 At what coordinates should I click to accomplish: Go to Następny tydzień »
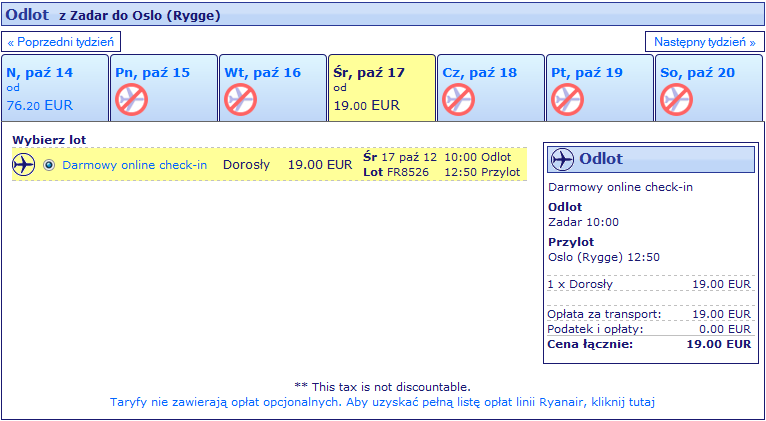click(705, 42)
